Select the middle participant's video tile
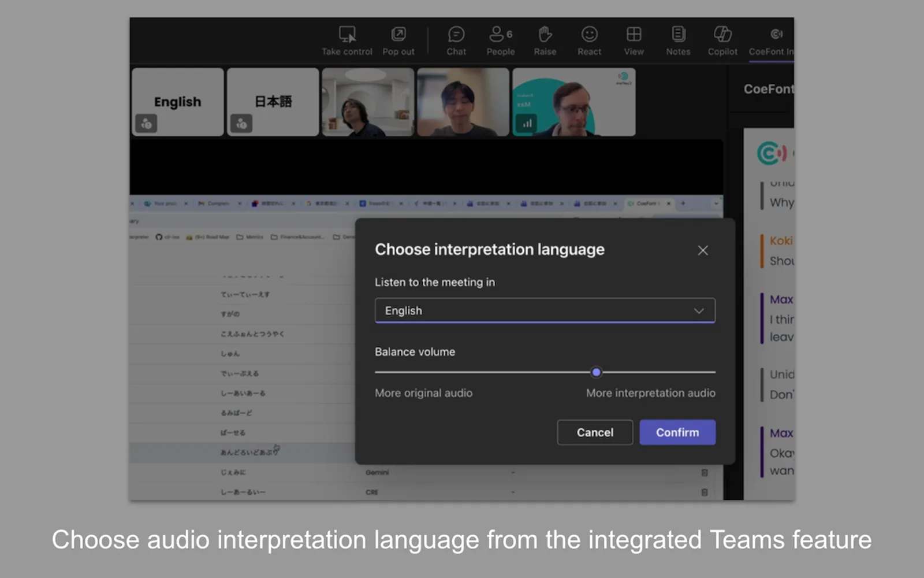The image size is (924, 578). tap(463, 102)
